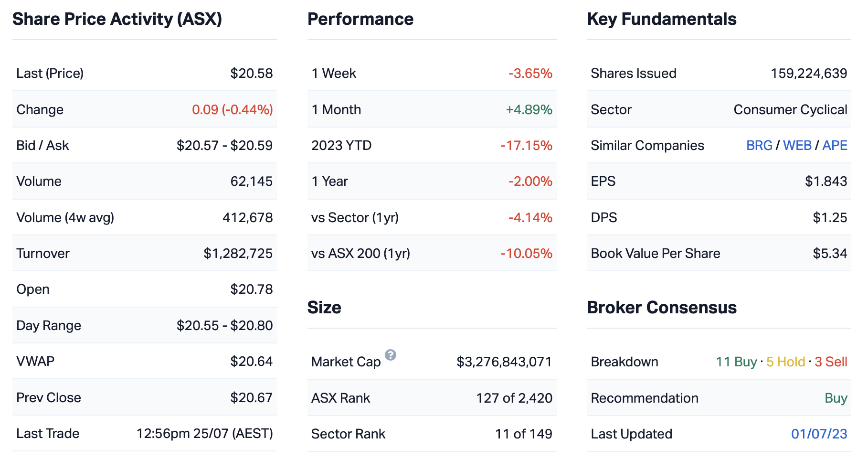Click the Broker Consensus heading
Image resolution: width=868 pixels, height=470 pixels.
[x=662, y=308]
